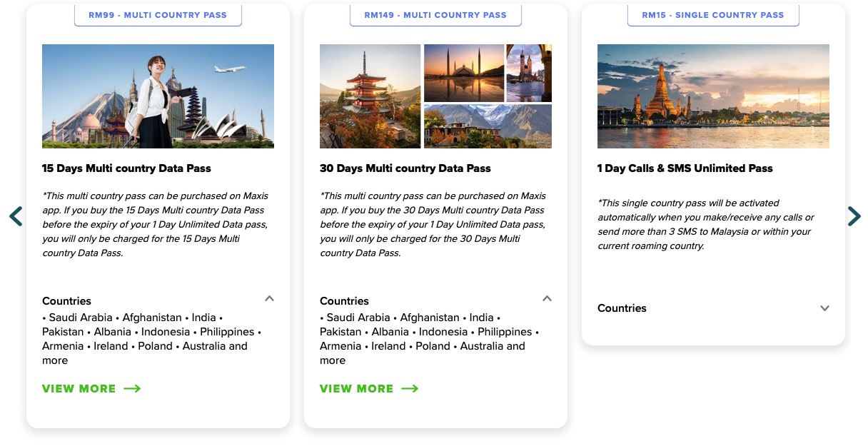Click 1 Day Calls & SMS Unlimited Pass title
This screenshot has height=446, width=868.
click(685, 168)
